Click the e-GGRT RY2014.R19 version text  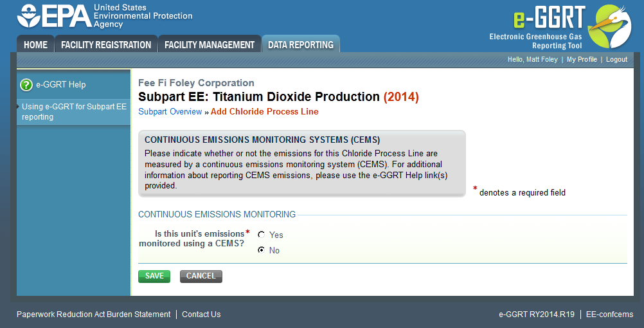point(537,314)
